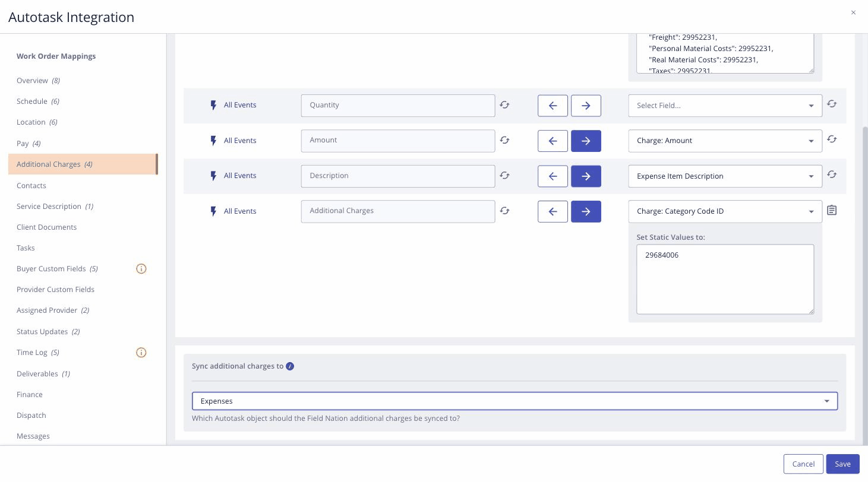Click refresh icon beside Charge: Amount dropdown

point(832,139)
